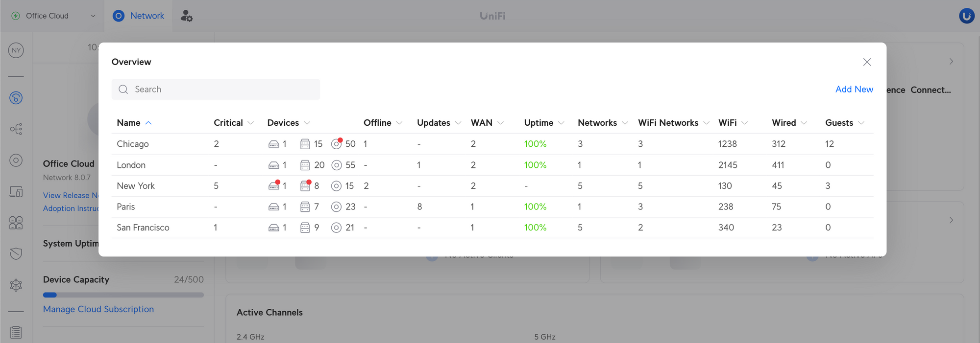Click the Dashboard icon in the left sidebar
Image resolution: width=980 pixels, height=343 pixels.
point(16,98)
